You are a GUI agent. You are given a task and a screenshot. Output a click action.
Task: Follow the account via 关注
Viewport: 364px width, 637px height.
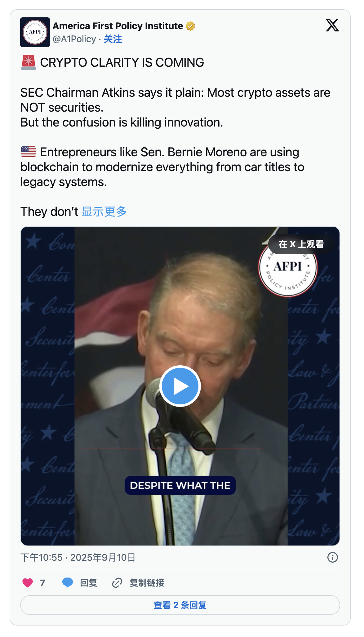point(113,39)
